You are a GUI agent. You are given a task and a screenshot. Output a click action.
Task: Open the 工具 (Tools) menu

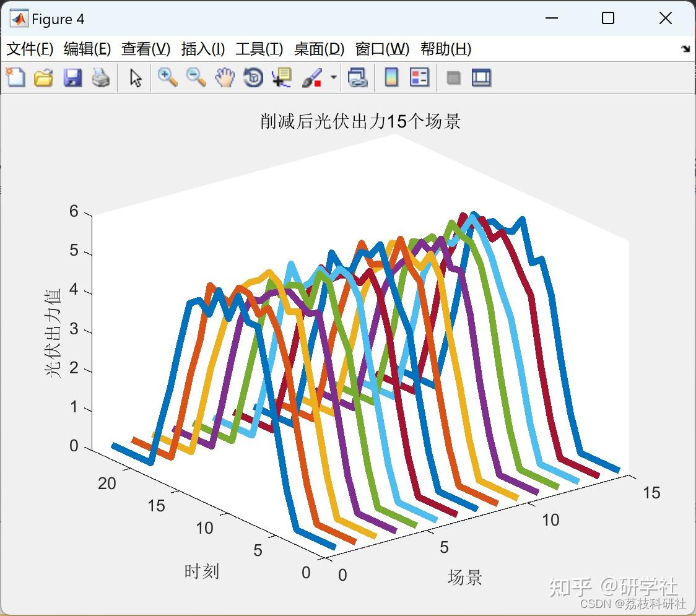[259, 49]
